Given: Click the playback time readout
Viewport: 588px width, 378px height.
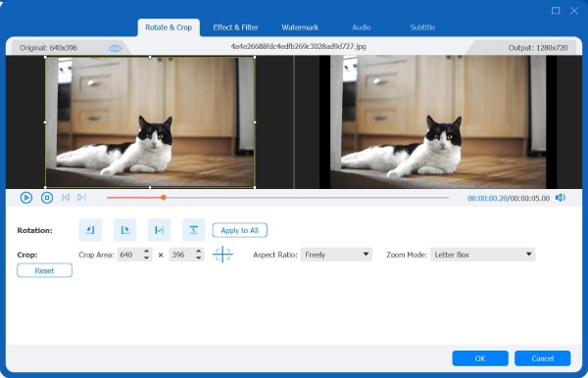Looking at the screenshot, I should tap(509, 198).
